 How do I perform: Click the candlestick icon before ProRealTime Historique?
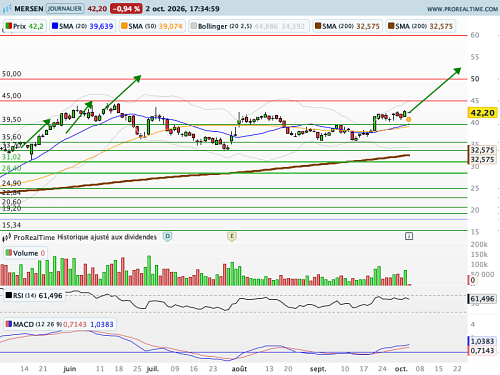pos(7,238)
